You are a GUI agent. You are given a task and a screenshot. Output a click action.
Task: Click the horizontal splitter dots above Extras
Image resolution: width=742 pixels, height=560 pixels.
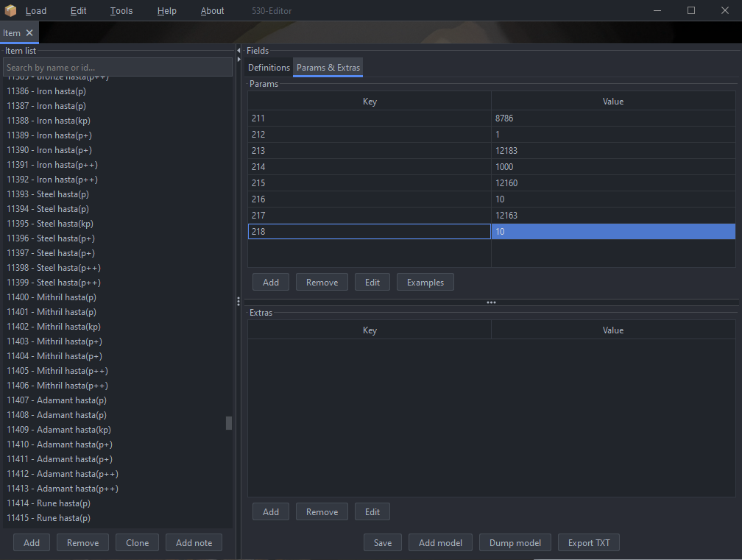click(x=491, y=302)
